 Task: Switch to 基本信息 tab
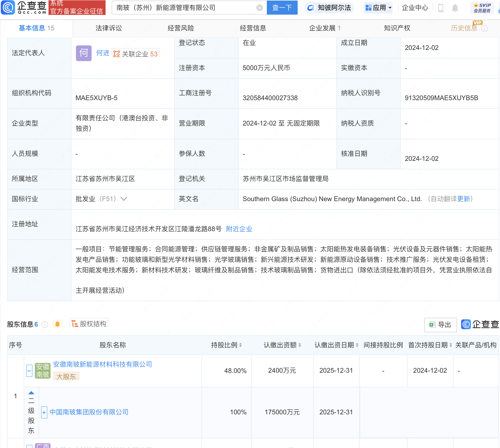[36, 28]
